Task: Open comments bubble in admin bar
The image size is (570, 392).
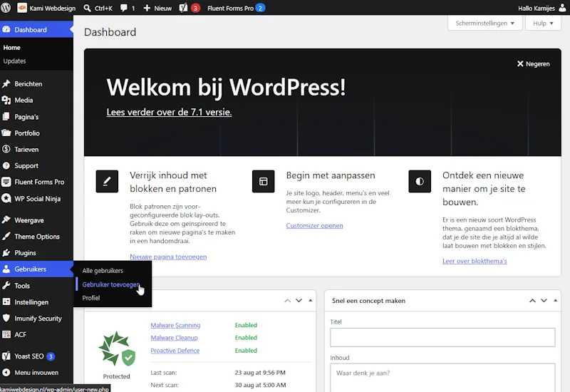Action: click(x=124, y=8)
